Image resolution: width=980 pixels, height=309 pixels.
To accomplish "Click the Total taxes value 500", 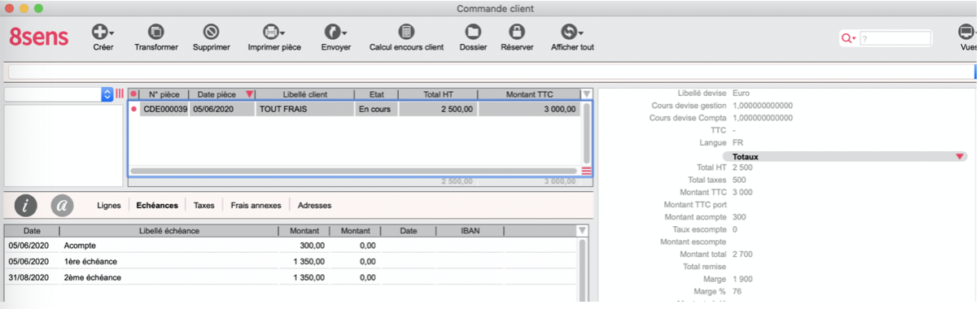I will (x=739, y=180).
